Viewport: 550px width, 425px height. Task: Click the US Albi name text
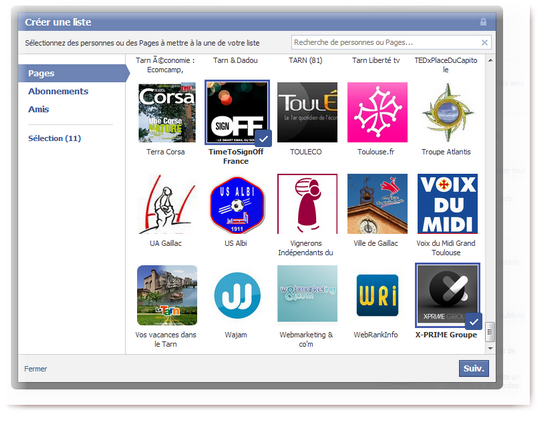coord(236,243)
